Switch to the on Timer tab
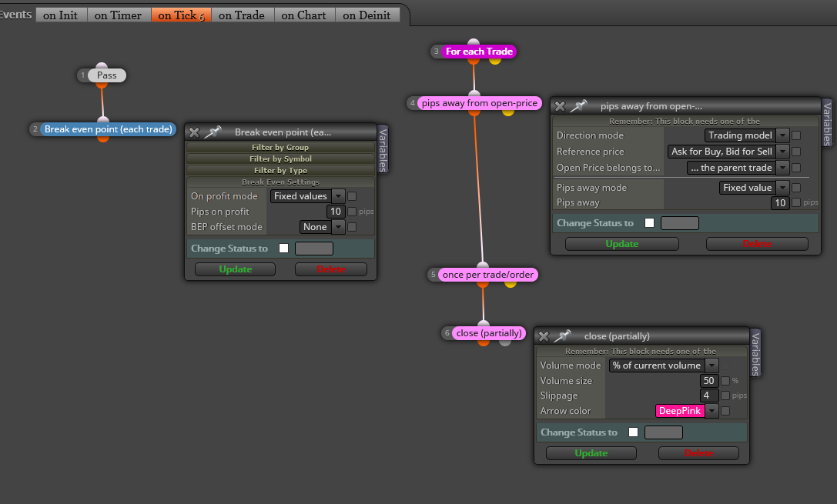Viewport: 837px width, 504px height. click(x=118, y=15)
